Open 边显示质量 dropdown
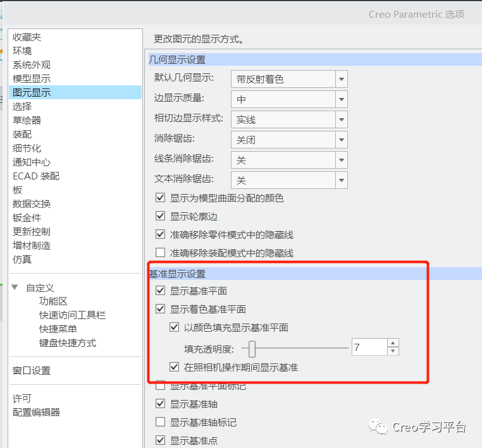 (342, 99)
